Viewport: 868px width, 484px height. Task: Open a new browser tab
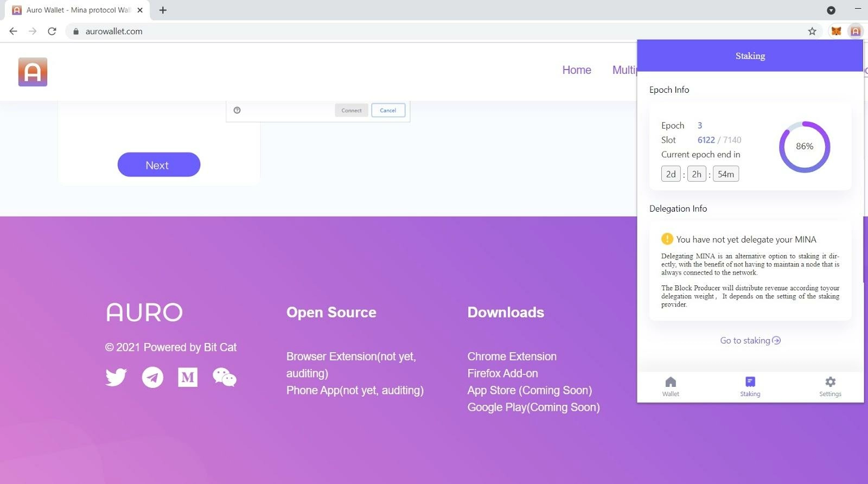pos(163,10)
